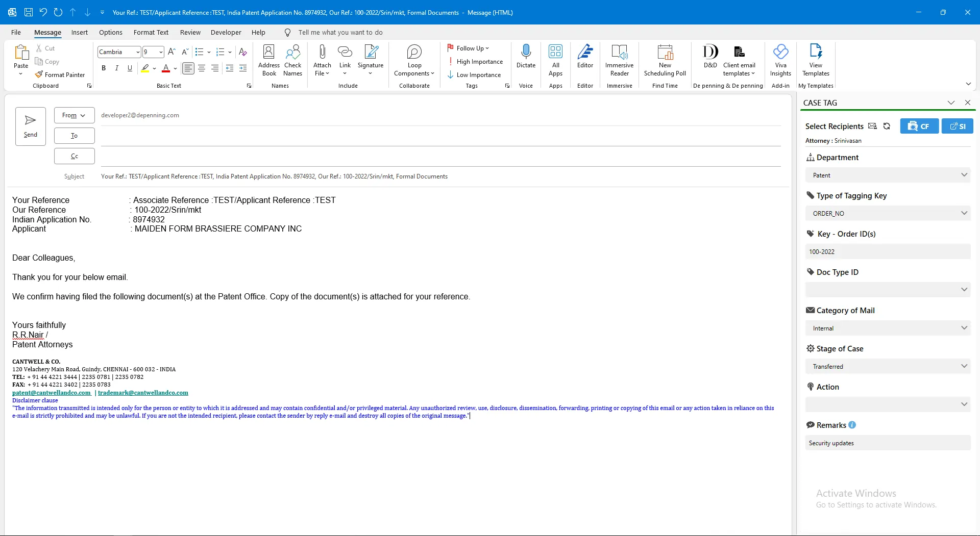
Task: Open the Follow Up dropdown
Action: coord(468,48)
